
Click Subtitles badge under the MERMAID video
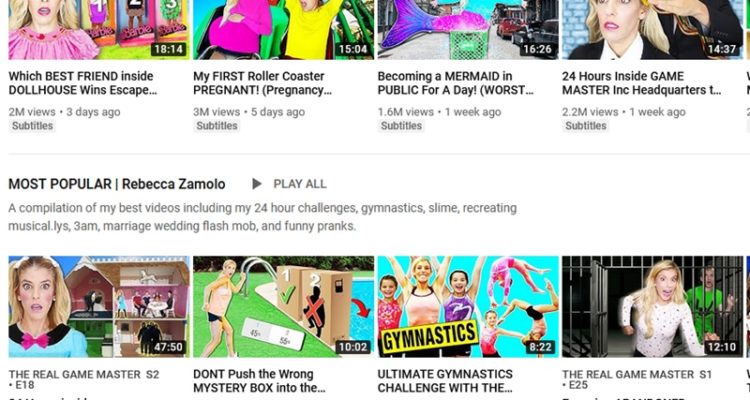click(401, 126)
